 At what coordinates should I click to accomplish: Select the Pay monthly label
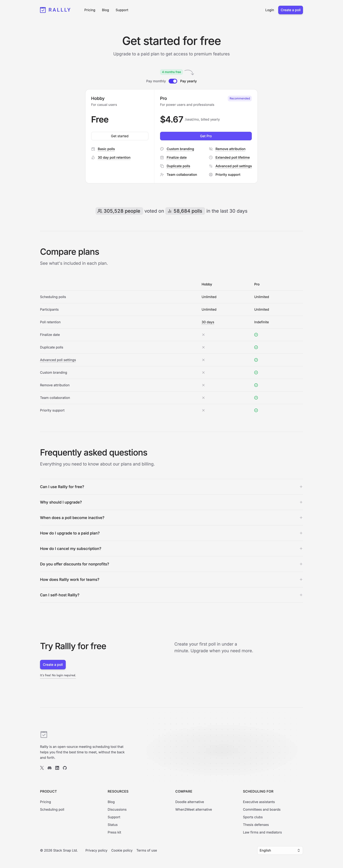point(156,81)
